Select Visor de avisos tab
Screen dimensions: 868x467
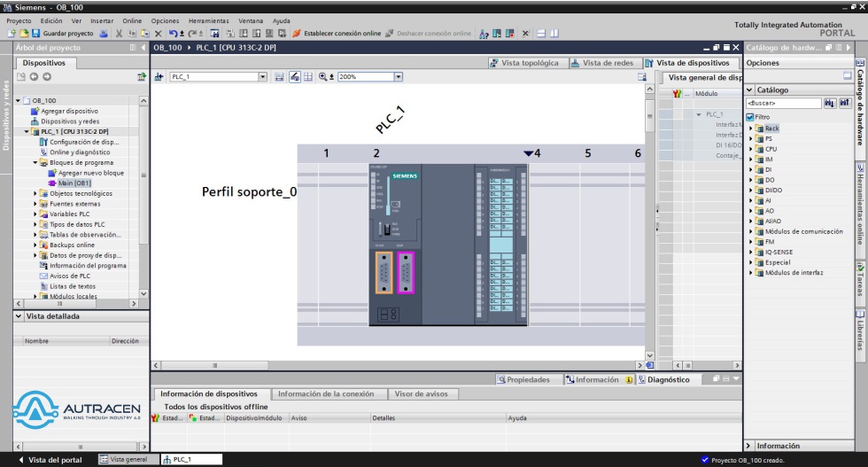pos(422,393)
